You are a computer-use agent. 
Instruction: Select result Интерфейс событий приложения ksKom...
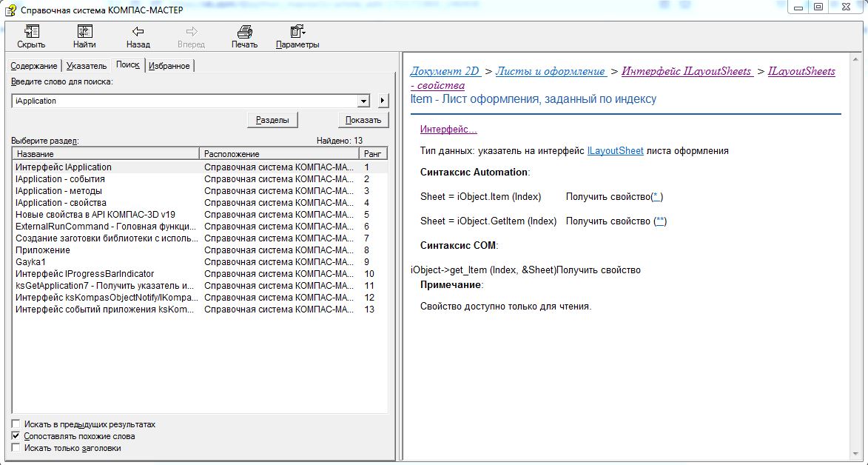(199, 310)
